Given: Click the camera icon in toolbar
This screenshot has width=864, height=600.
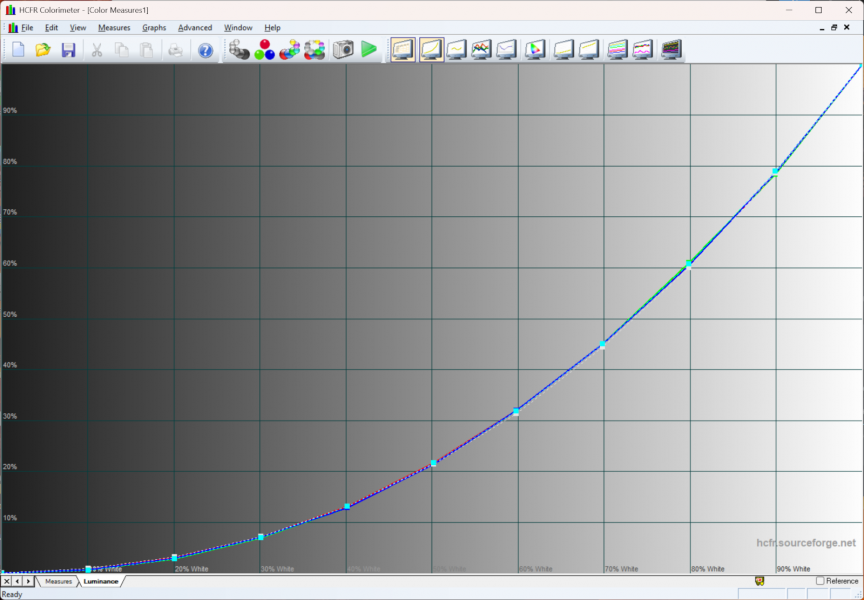Looking at the screenshot, I should (x=343, y=49).
